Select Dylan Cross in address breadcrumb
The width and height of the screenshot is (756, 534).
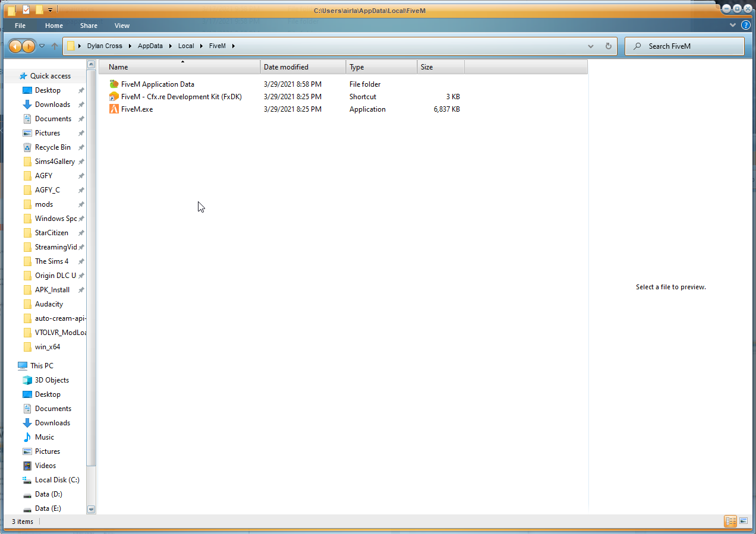(x=105, y=46)
